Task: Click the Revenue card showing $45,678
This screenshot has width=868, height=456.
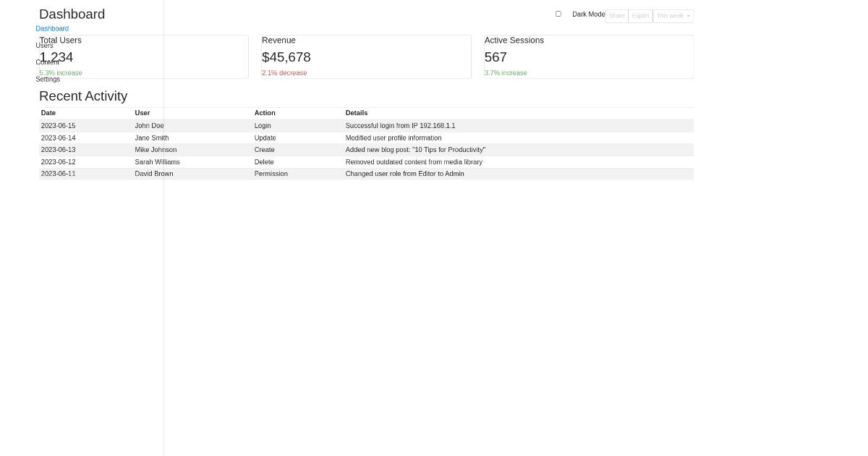Action: [365, 56]
